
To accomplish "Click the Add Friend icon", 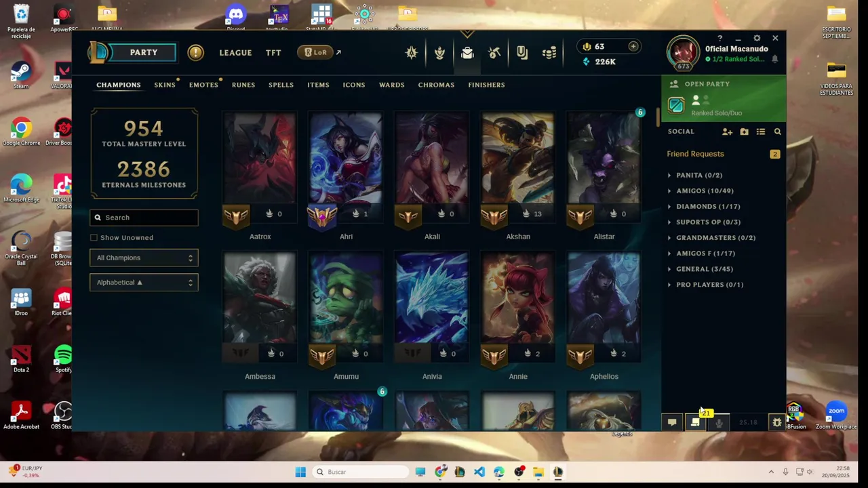I will 727,131.
